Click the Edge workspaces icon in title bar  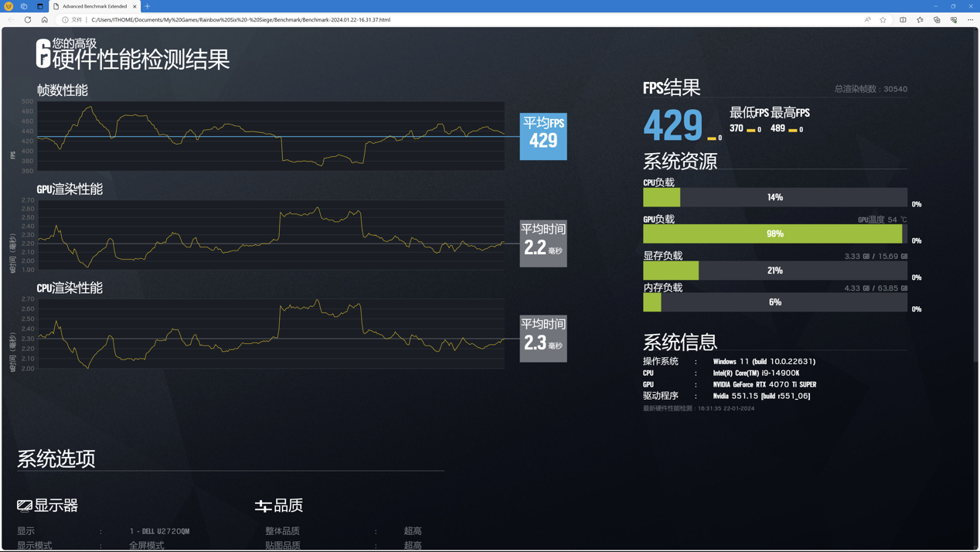coord(24,6)
